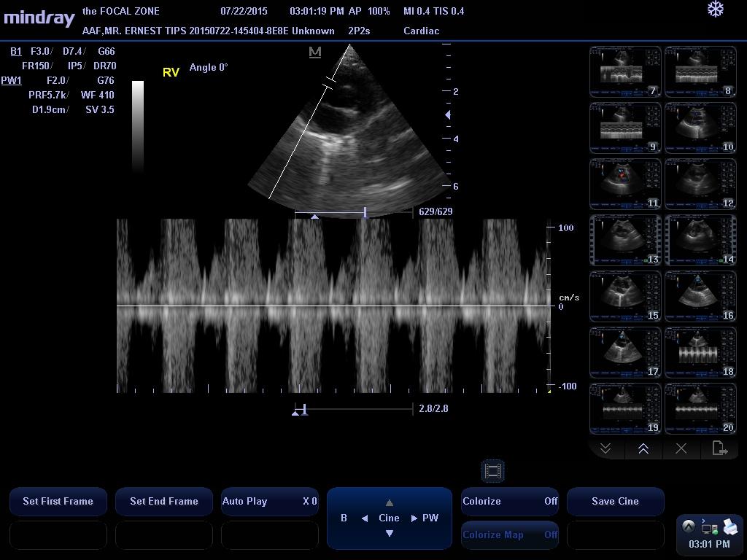Toggle Auto Play speed setting

[269, 502]
